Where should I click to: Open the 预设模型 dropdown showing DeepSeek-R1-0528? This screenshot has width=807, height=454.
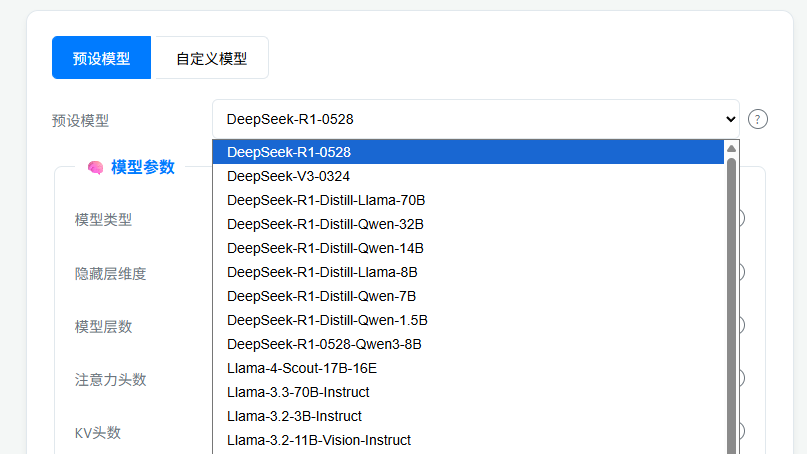[476, 119]
